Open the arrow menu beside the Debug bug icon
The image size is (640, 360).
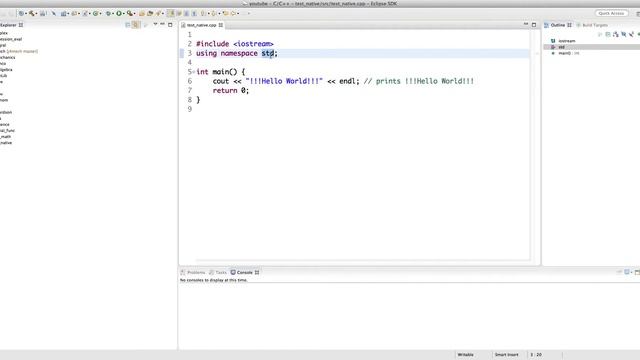click(x=113, y=13)
